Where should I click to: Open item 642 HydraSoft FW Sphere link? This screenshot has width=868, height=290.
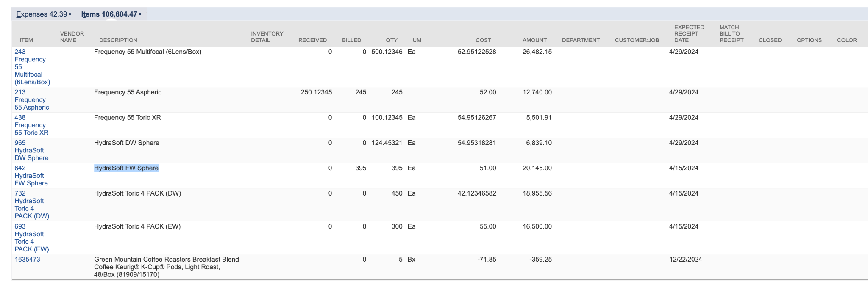click(31, 176)
